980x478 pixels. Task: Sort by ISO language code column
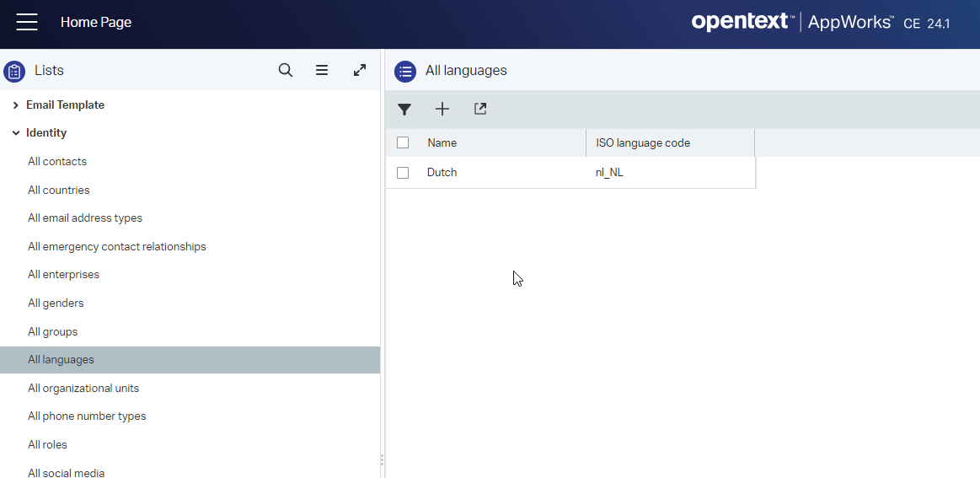pyautogui.click(x=643, y=143)
